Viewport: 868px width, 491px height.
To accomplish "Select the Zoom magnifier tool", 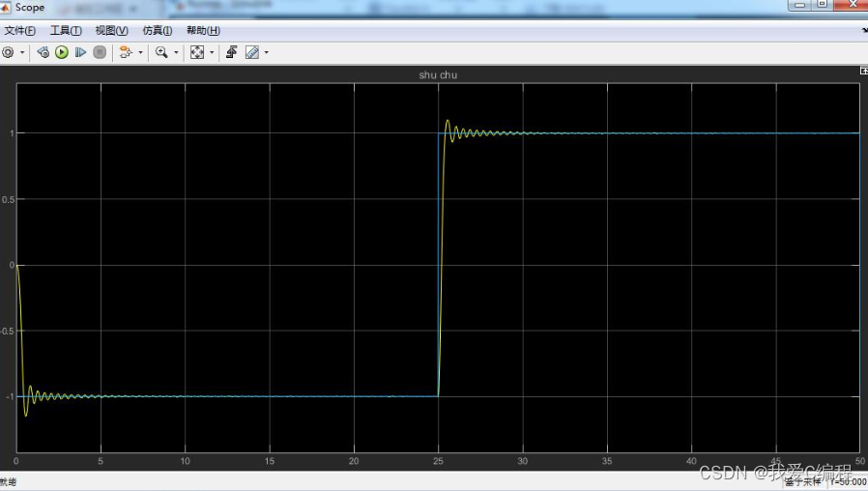I will pyautogui.click(x=161, y=52).
